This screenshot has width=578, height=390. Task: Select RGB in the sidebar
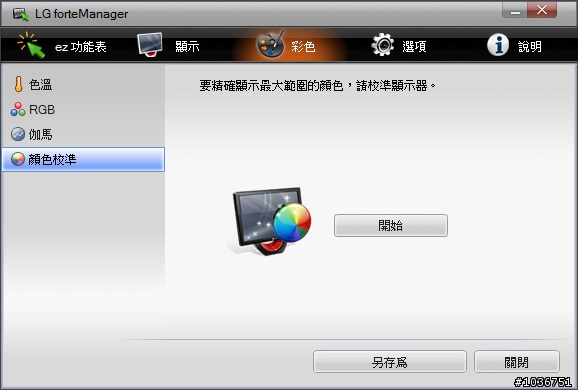83,109
